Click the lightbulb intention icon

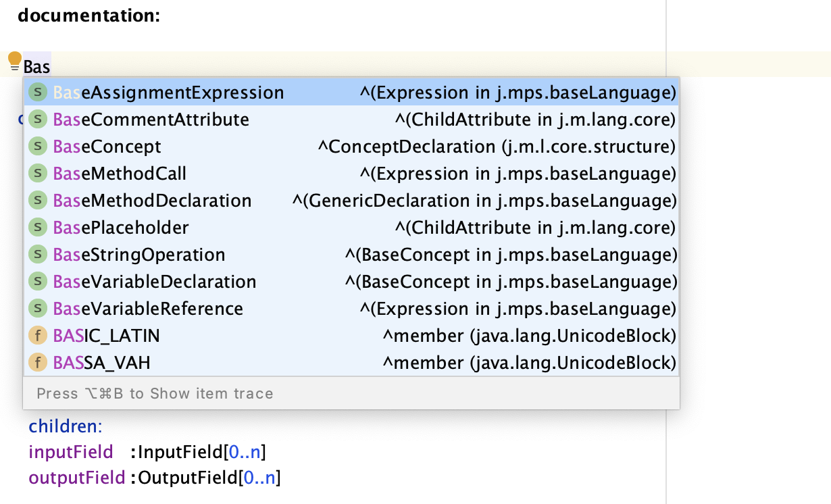point(14,61)
